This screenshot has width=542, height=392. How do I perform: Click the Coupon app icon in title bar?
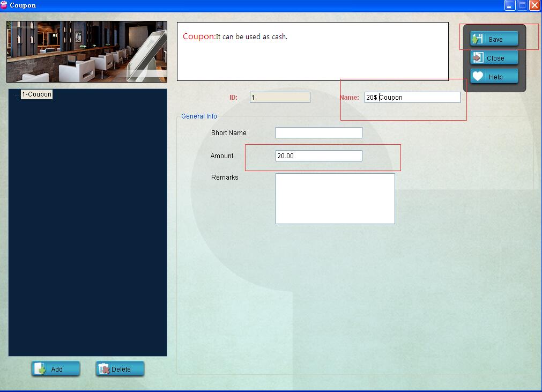click(4, 5)
